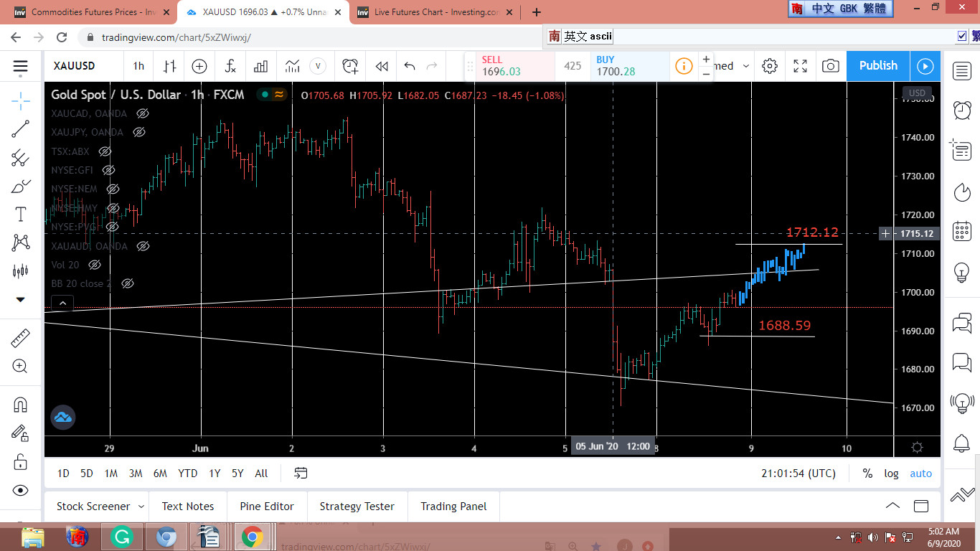
Task: Click the Compare symbol plus icon
Action: (x=199, y=66)
